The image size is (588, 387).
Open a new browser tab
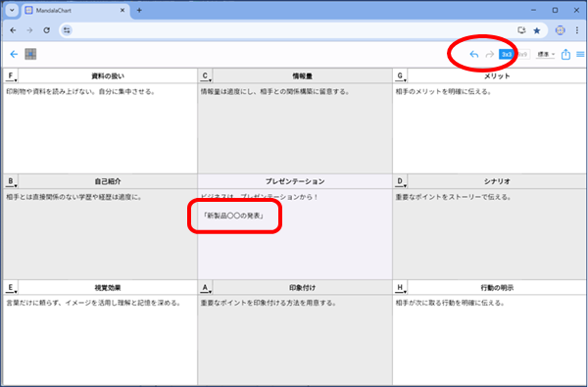139,11
